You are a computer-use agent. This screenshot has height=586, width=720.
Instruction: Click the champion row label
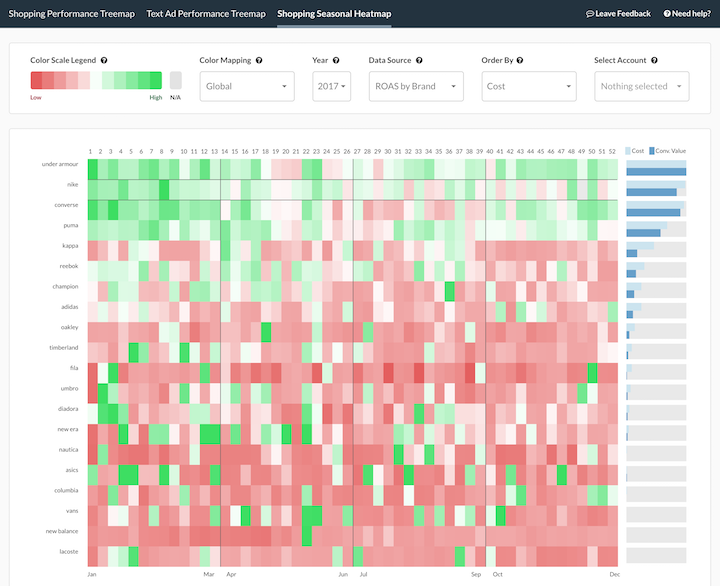65,286
